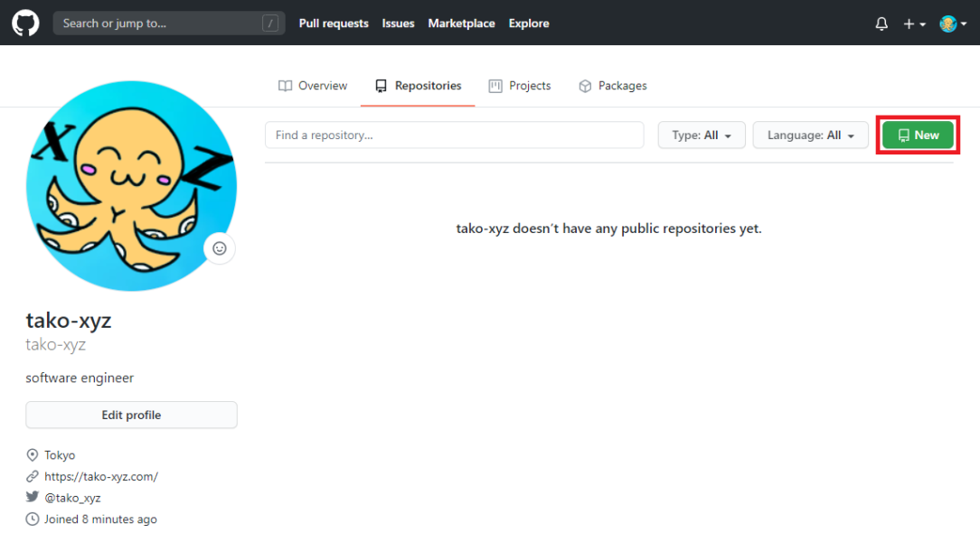Switch to the Projects tab

[520, 86]
